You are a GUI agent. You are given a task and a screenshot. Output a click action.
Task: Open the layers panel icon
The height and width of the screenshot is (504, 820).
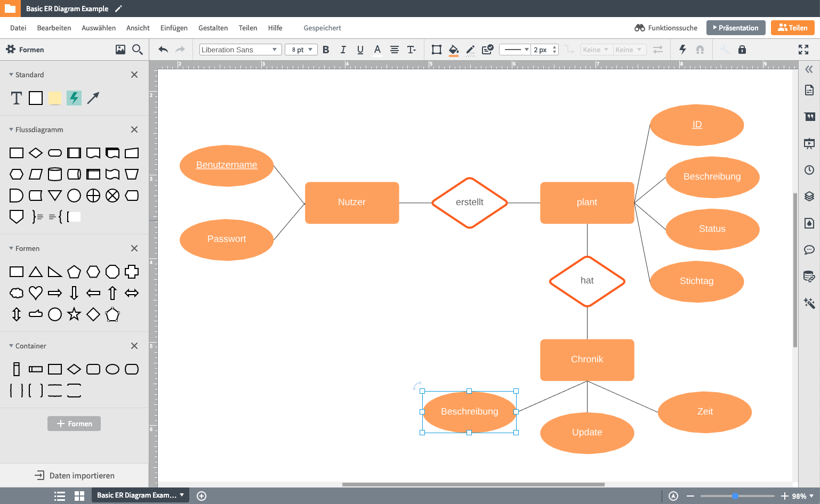(x=809, y=196)
